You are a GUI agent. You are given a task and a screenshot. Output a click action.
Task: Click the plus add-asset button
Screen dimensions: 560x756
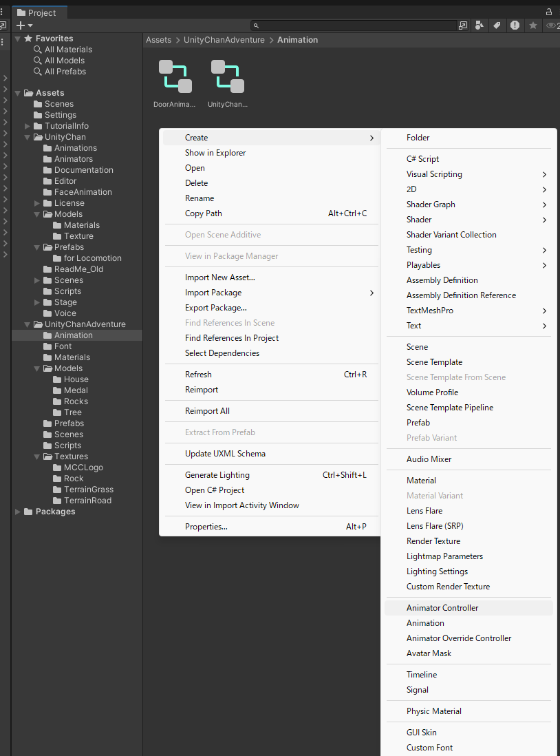20,25
